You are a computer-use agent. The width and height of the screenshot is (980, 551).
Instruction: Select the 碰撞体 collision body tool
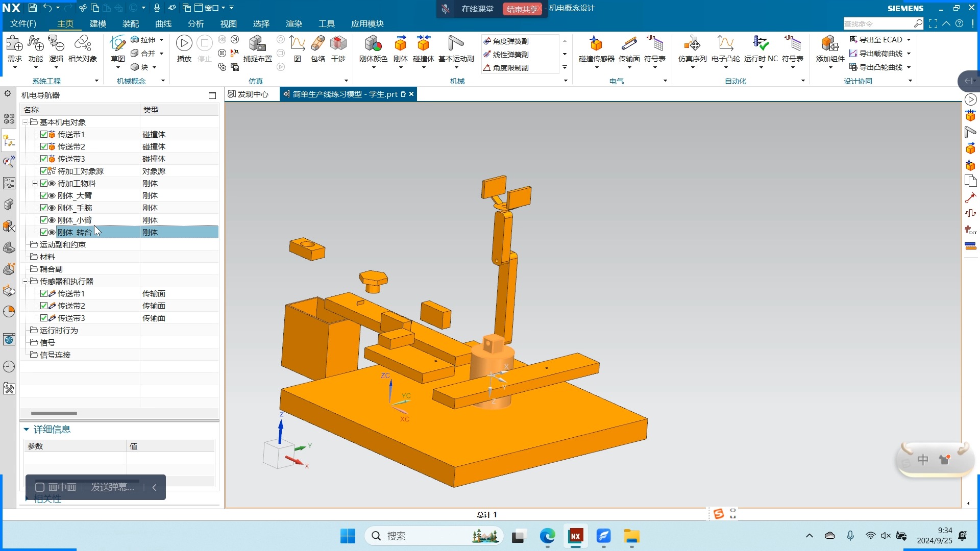point(423,45)
